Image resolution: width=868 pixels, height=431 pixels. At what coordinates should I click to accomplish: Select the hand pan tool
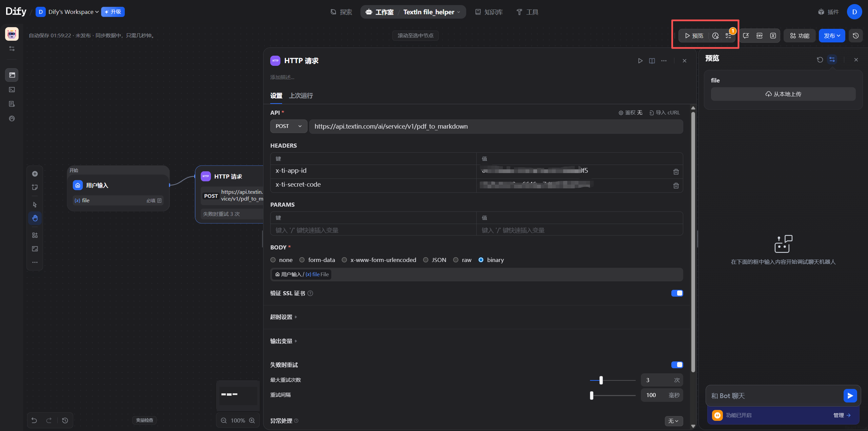pos(35,218)
